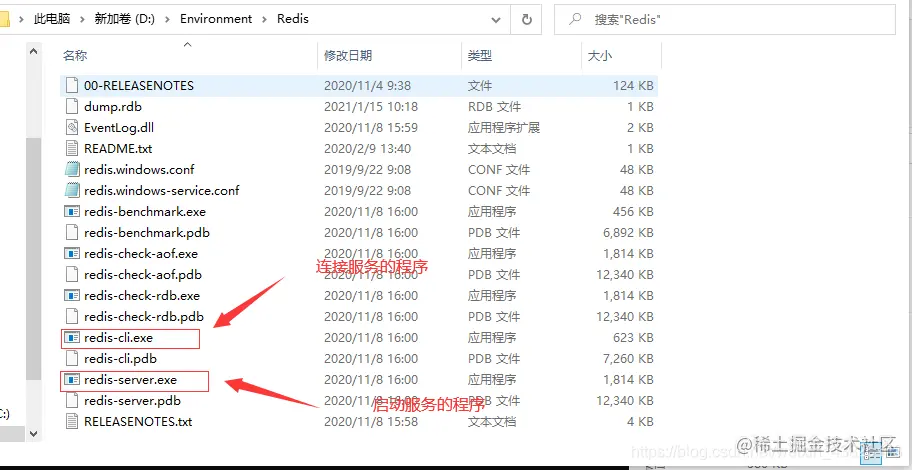Click the dump.rdb file icon

pyautogui.click(x=72, y=106)
